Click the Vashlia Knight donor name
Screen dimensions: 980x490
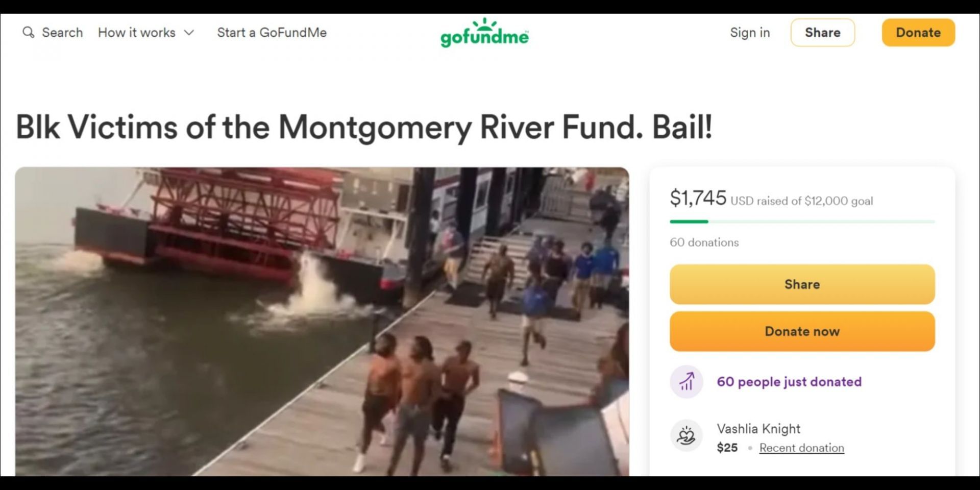pyautogui.click(x=758, y=429)
